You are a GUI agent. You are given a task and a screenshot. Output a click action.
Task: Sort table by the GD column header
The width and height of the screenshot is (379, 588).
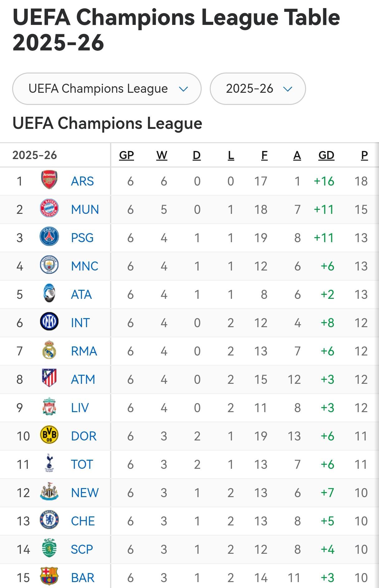point(326,155)
